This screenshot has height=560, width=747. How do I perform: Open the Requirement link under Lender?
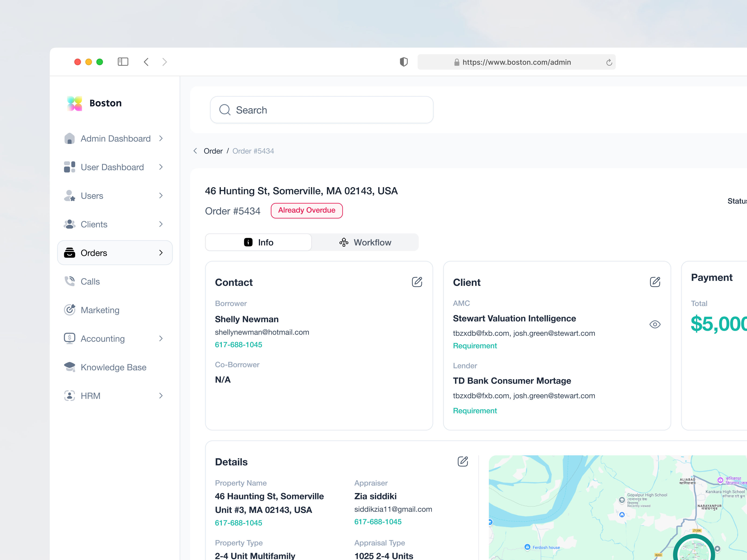[475, 410]
